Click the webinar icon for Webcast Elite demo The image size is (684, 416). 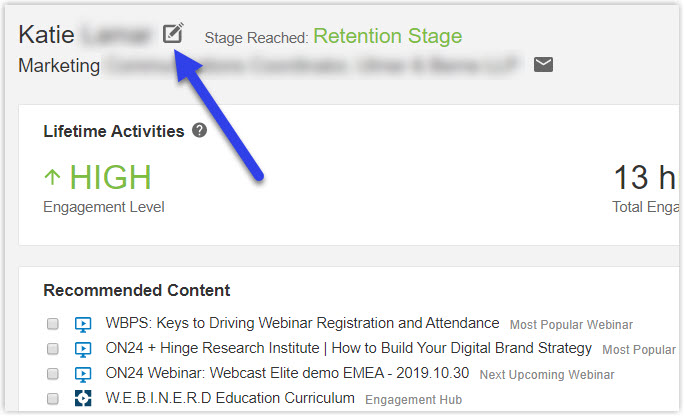point(83,374)
